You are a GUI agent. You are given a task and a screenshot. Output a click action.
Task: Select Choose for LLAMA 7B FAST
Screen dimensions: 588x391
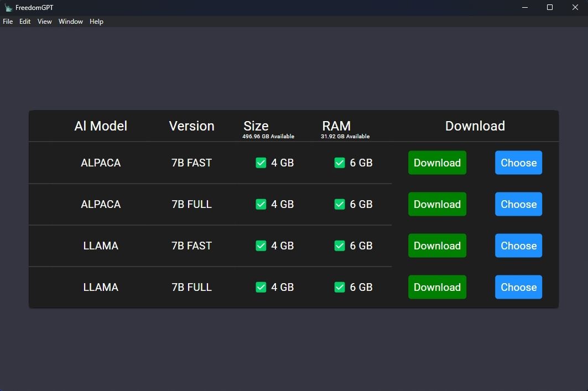(518, 246)
